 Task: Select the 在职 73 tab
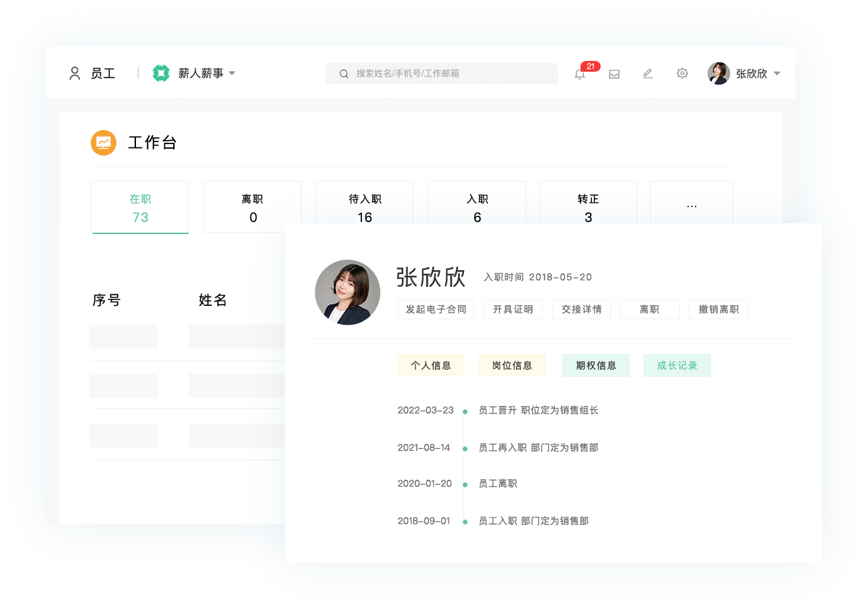tap(140, 208)
